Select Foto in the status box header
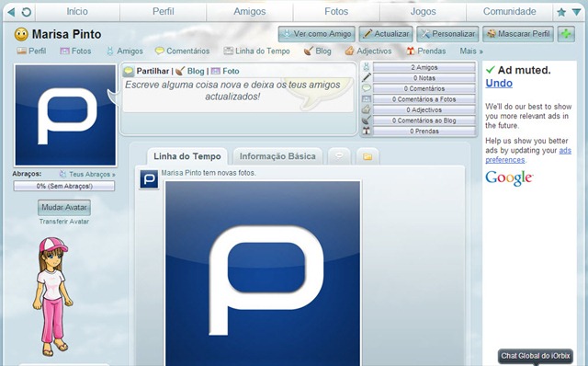 point(231,71)
